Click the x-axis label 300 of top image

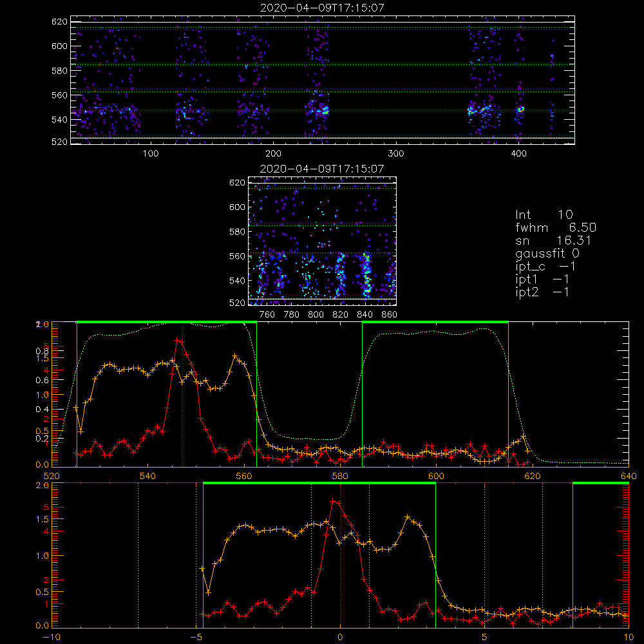point(396,154)
